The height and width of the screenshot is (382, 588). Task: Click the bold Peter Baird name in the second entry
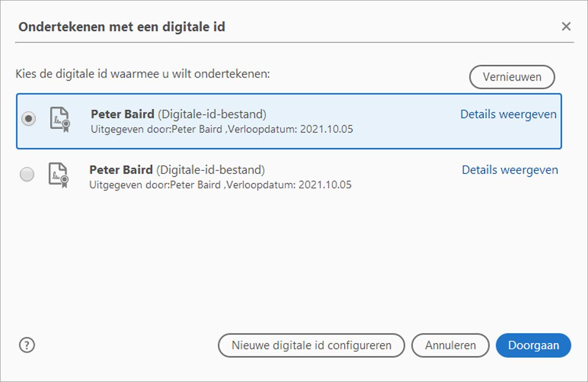tap(122, 169)
